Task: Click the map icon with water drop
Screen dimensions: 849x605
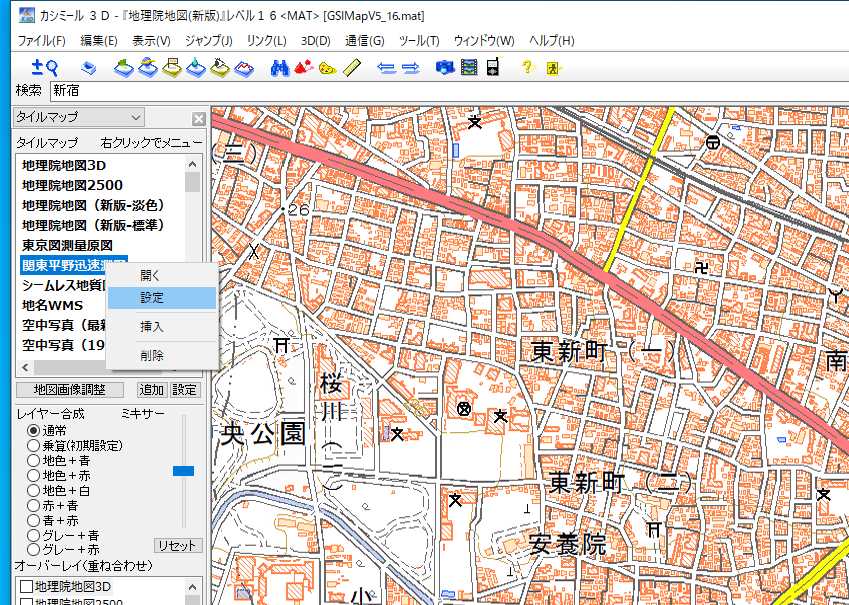Action: pos(196,68)
